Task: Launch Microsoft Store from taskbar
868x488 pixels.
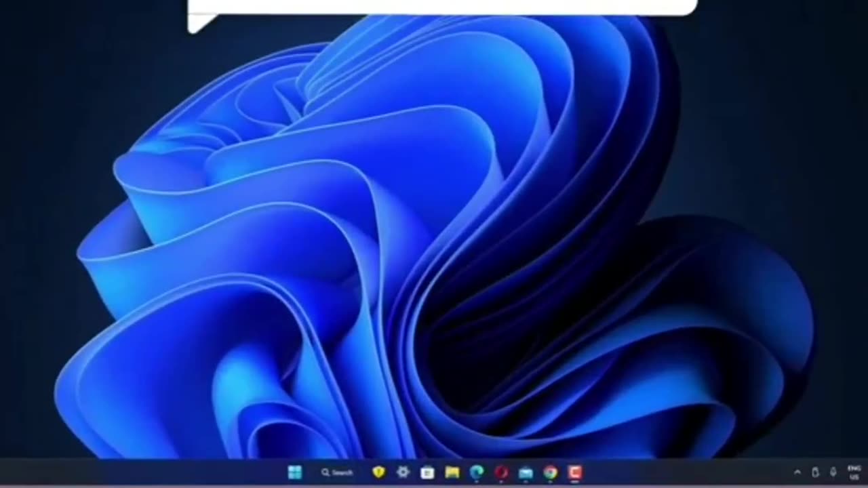Action: (427, 472)
